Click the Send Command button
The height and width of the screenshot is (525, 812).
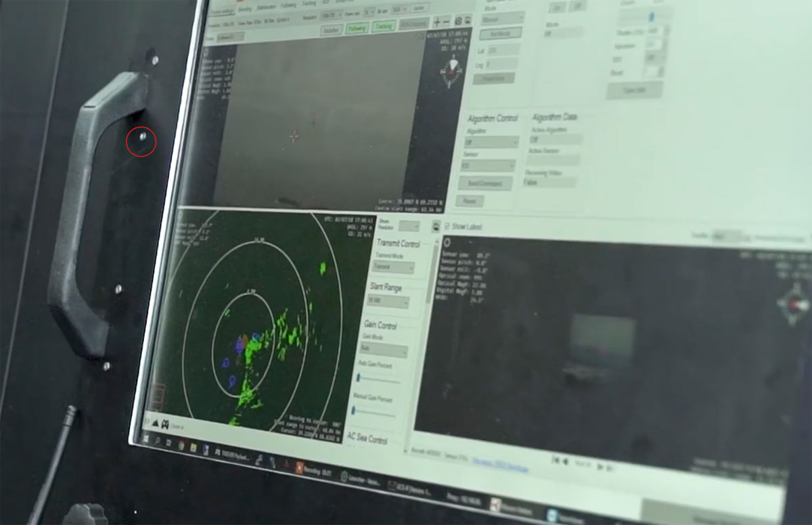pos(485,183)
